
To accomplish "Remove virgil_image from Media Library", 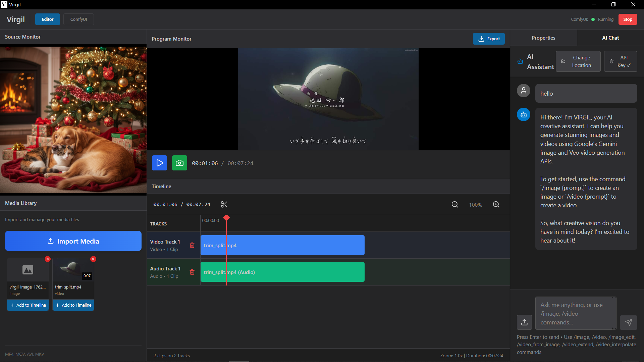I will 47,259.
